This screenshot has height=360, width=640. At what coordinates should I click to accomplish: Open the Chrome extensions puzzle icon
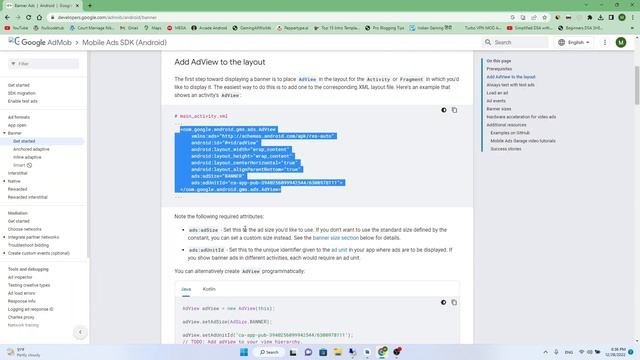590,18
